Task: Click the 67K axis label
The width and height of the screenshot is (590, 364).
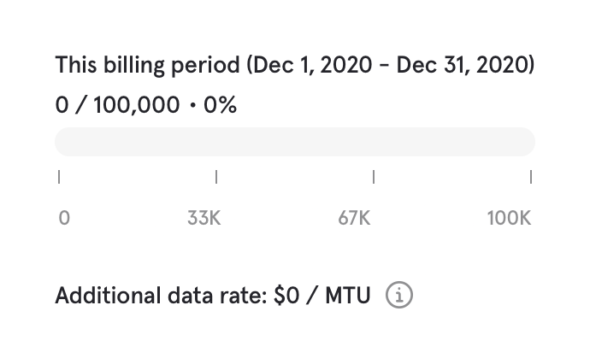Action: tap(354, 218)
